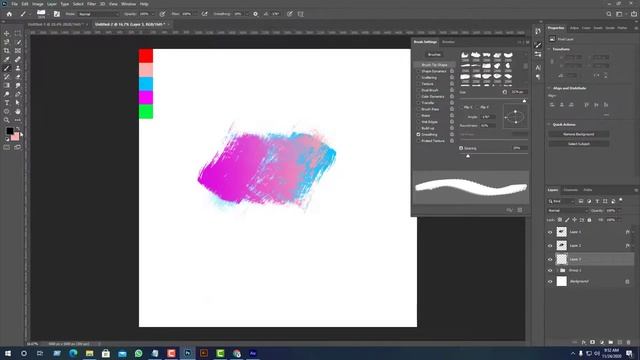Open Quick Mask mode icon
Screen dimensions: 640x360
[7, 147]
